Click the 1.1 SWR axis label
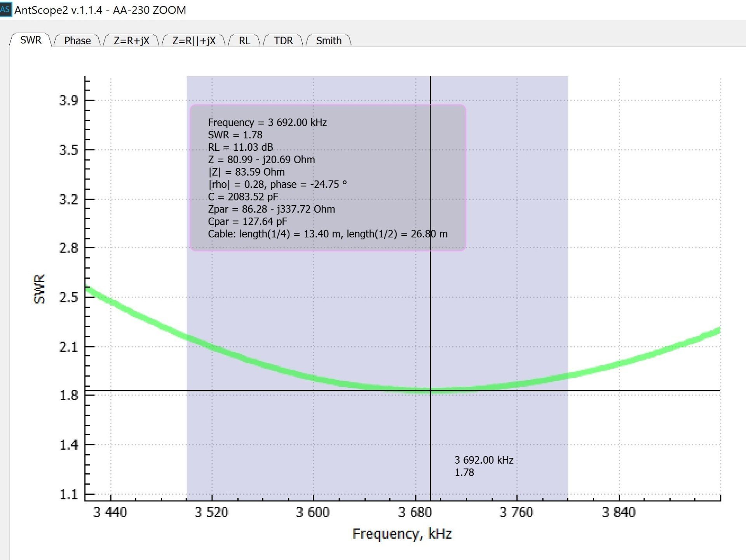The width and height of the screenshot is (746, 560). coord(68,495)
